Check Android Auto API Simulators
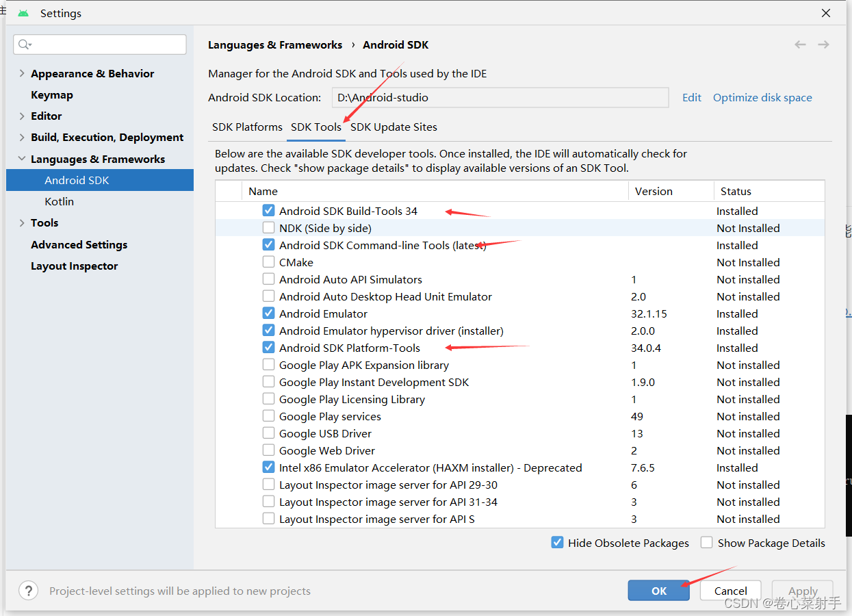 tap(268, 279)
